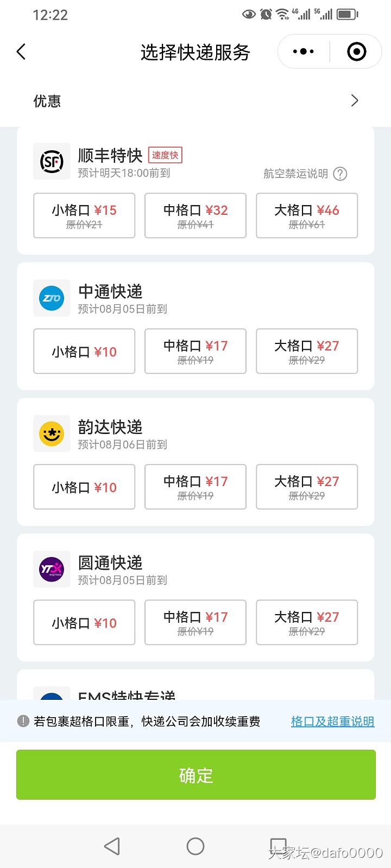Select 韵达快递 大格口 ¥27 option
This screenshot has width=391, height=868.
point(307,487)
